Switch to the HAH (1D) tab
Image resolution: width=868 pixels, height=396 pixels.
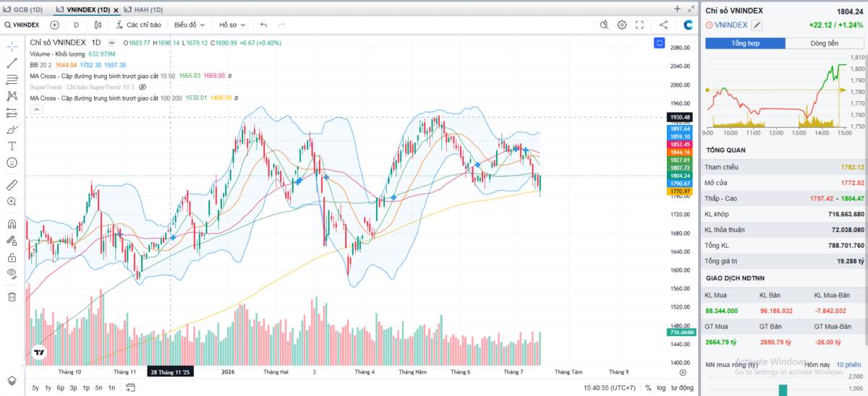pyautogui.click(x=143, y=9)
